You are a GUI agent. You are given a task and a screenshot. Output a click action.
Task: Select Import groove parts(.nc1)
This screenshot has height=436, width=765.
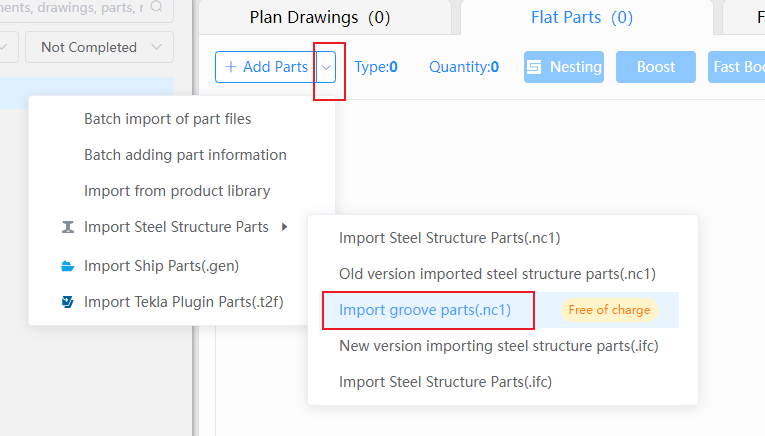coord(425,310)
